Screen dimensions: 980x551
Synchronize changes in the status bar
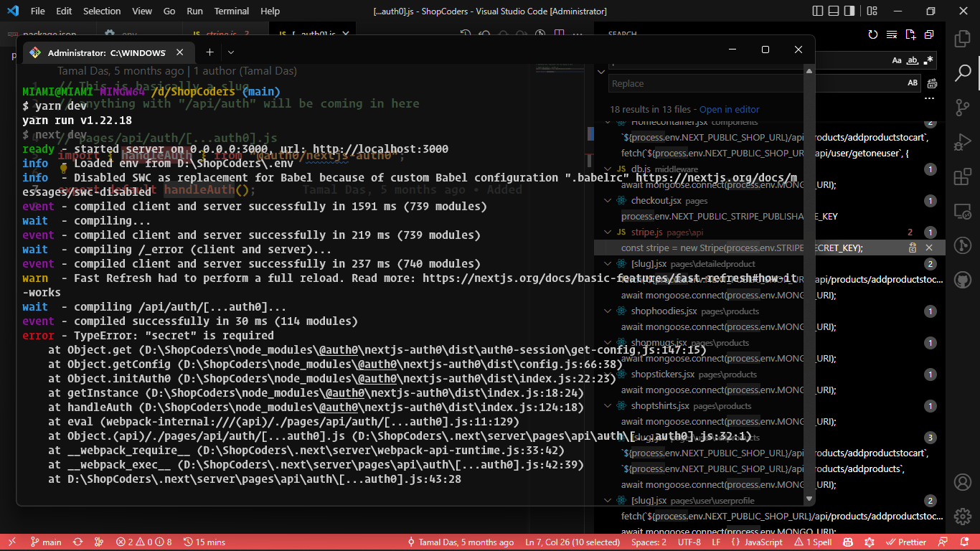click(77, 542)
